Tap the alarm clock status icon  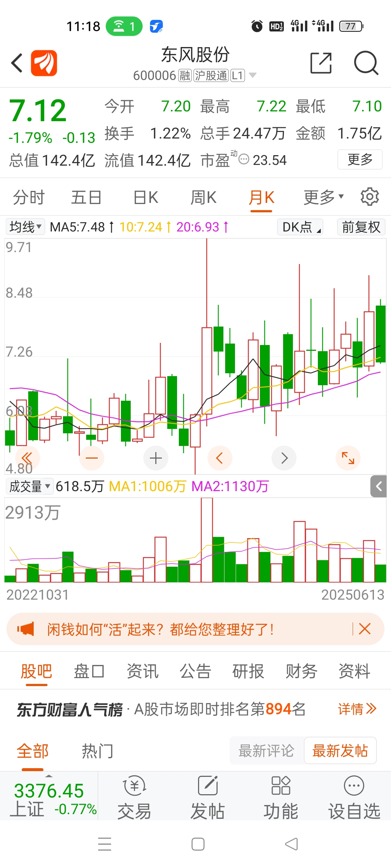pyautogui.click(x=257, y=26)
